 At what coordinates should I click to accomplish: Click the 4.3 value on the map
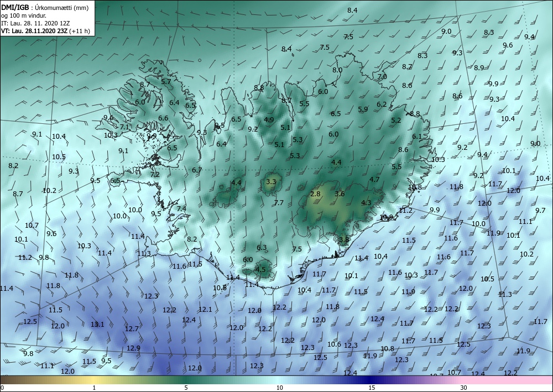coord(366,203)
